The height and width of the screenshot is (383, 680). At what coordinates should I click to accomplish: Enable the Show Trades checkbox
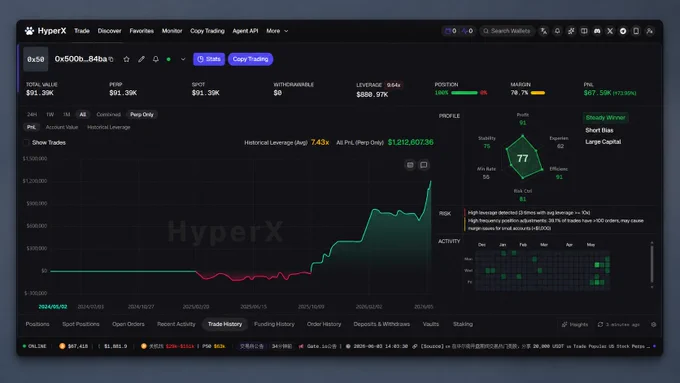pos(26,142)
